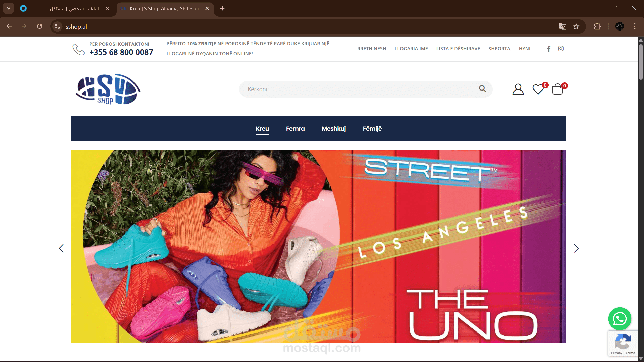This screenshot has width=644, height=362.
Task: Open the wishlist heart icon
Action: pyautogui.click(x=538, y=89)
